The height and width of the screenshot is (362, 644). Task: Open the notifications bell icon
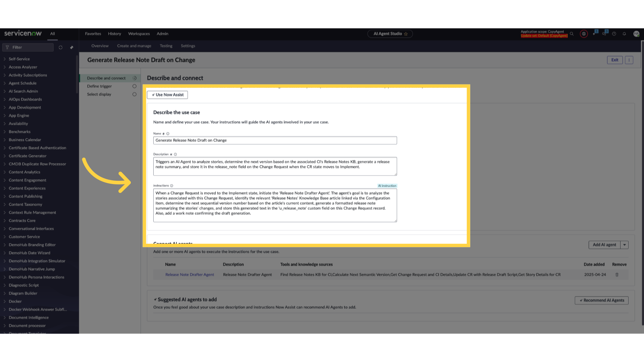click(624, 34)
